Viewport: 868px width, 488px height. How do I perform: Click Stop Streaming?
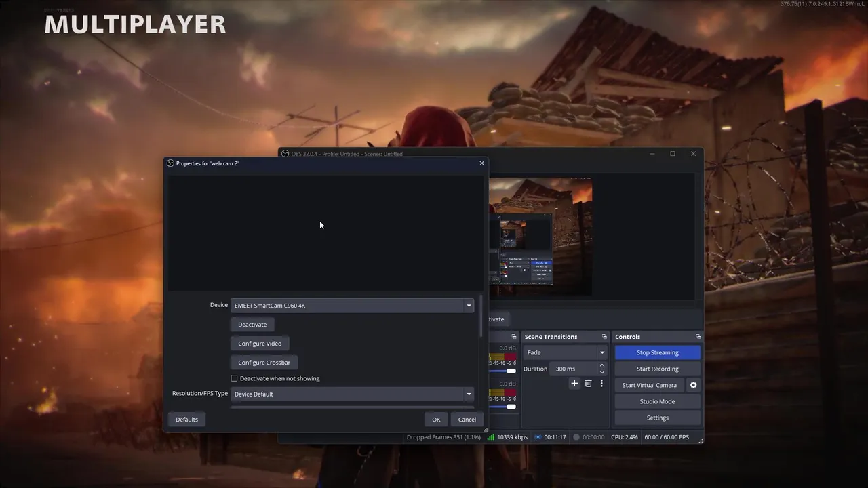(657, 352)
